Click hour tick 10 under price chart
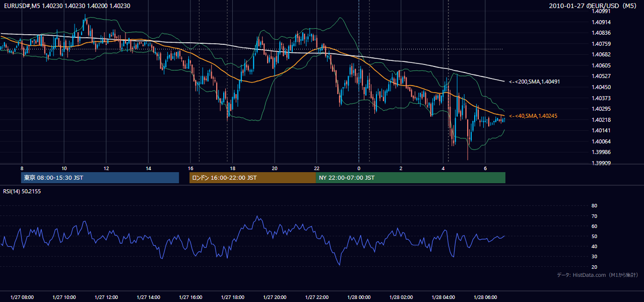 point(64,168)
